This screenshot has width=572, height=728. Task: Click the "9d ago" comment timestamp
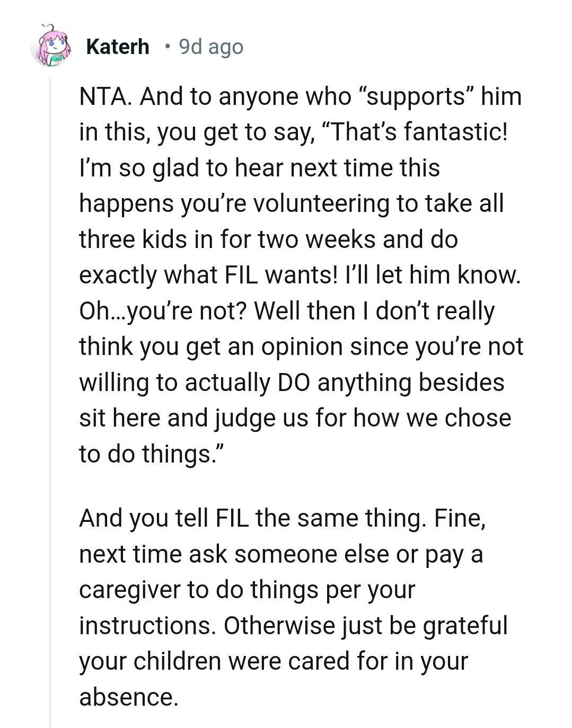[211, 47]
